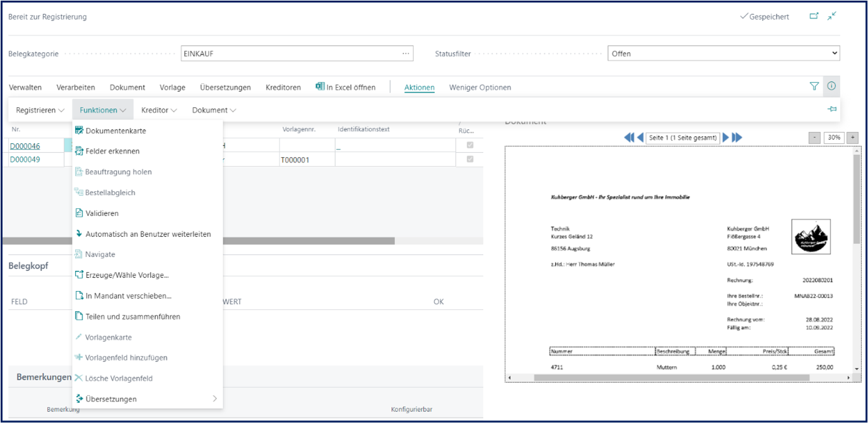Jump to first page in document viewer
Viewport: 868px width, 423px height.
[628, 138]
